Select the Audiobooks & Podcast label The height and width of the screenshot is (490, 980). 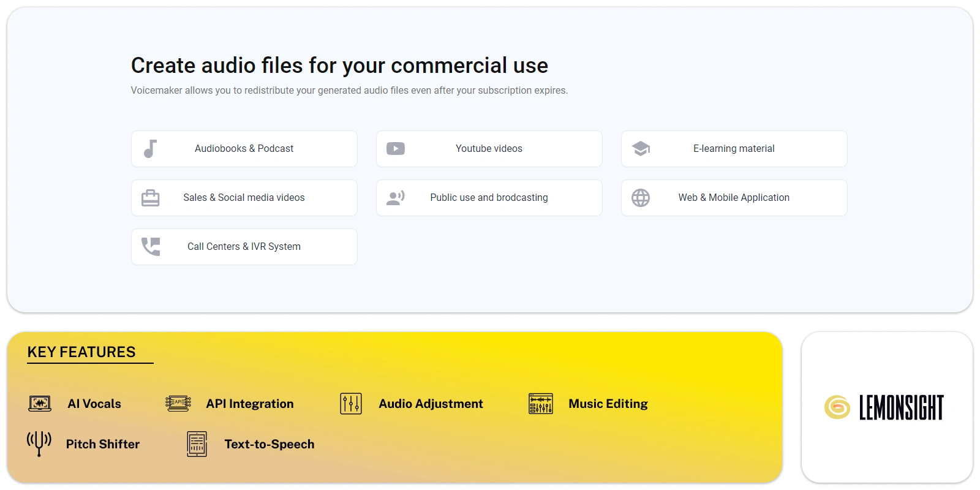(244, 149)
